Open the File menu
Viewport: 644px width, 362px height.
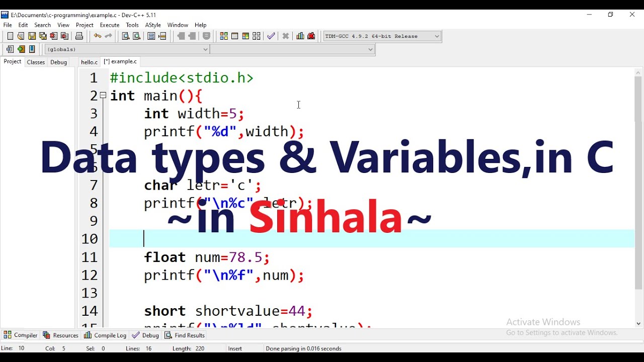8,25
